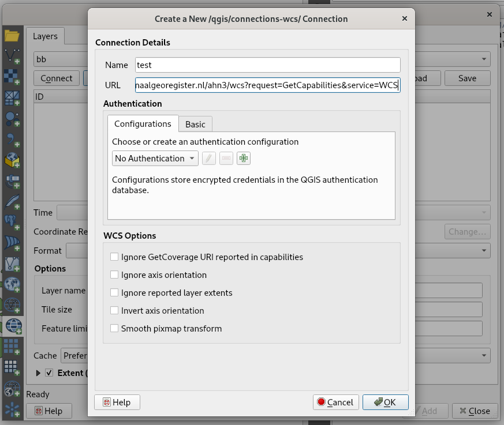Select the GeoPackage source icon
The width and height of the screenshot is (504, 425).
click(12, 160)
